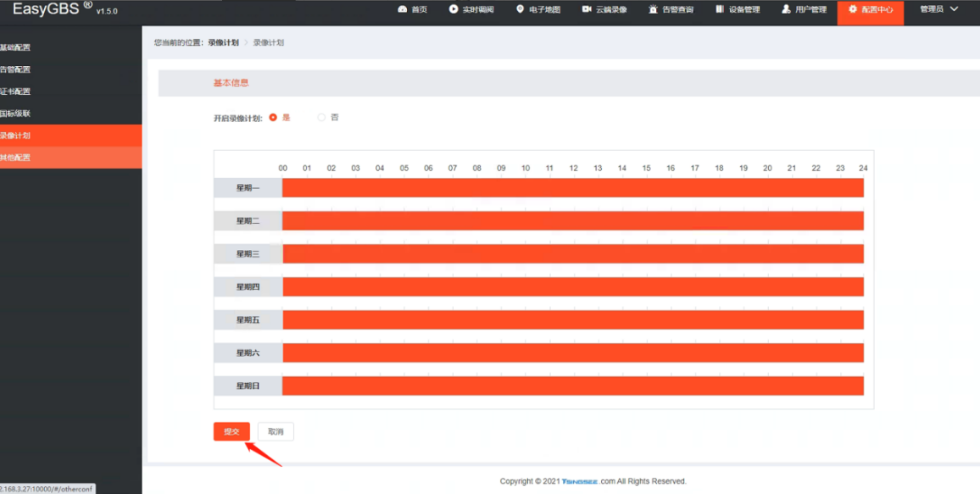Select 录像计划 in the sidebar
This screenshot has width=980, height=494.
coord(70,136)
